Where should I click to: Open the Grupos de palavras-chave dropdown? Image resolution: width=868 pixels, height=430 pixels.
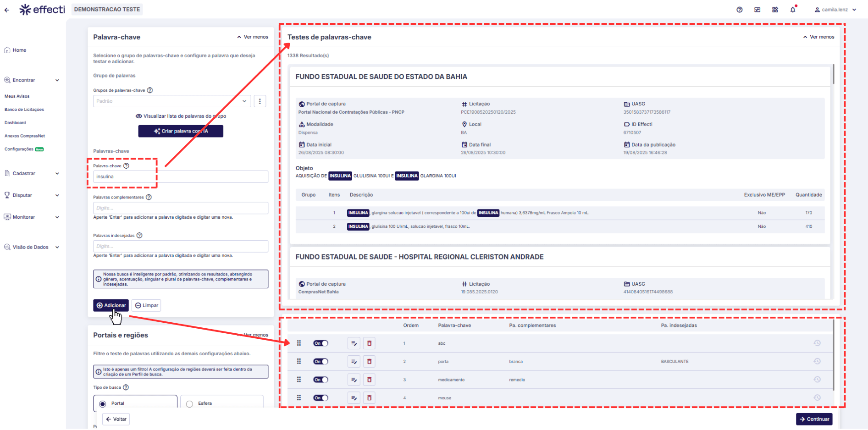coord(172,101)
